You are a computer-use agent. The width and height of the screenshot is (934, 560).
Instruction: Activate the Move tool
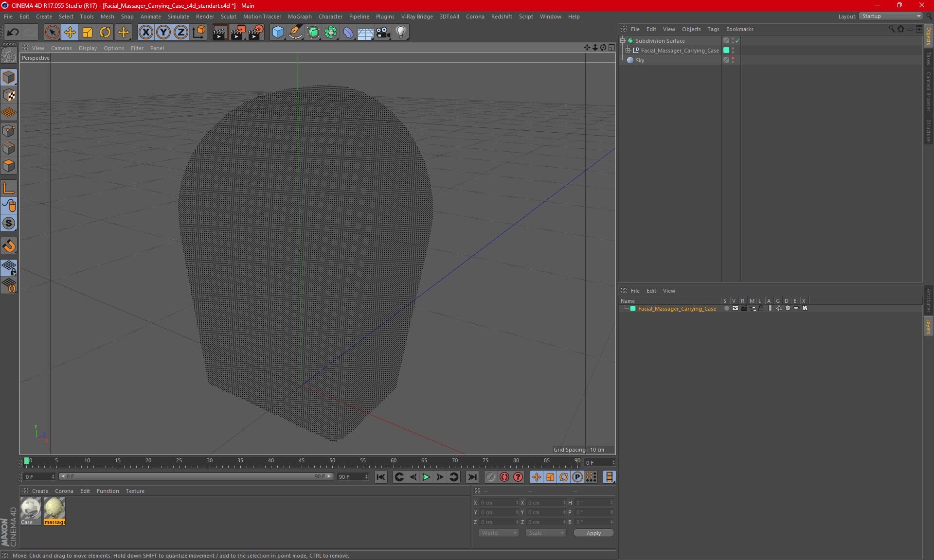(70, 32)
